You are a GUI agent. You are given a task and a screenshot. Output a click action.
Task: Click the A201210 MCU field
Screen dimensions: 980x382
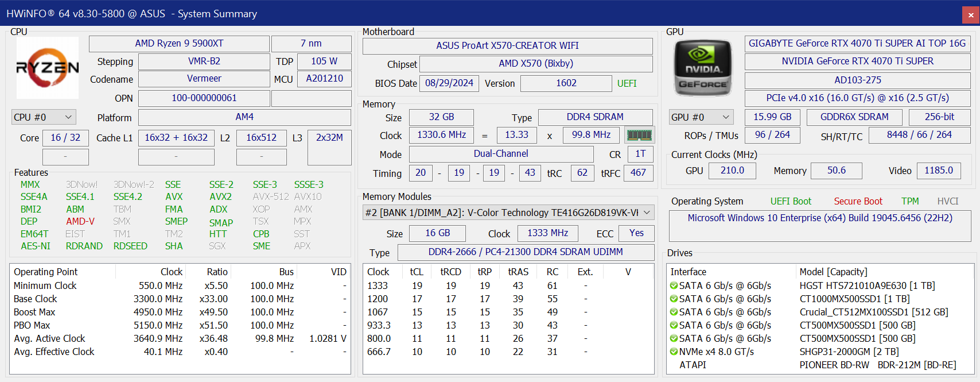coord(324,79)
